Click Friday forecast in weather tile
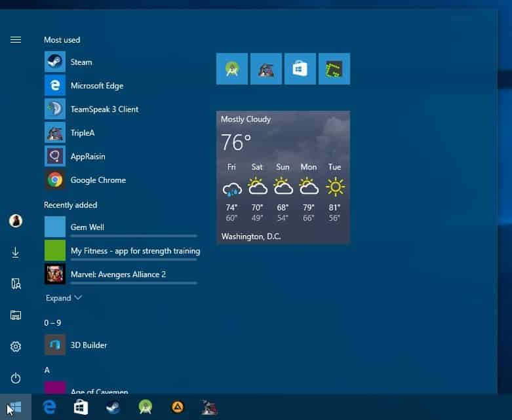512x420 pixels. 231,192
